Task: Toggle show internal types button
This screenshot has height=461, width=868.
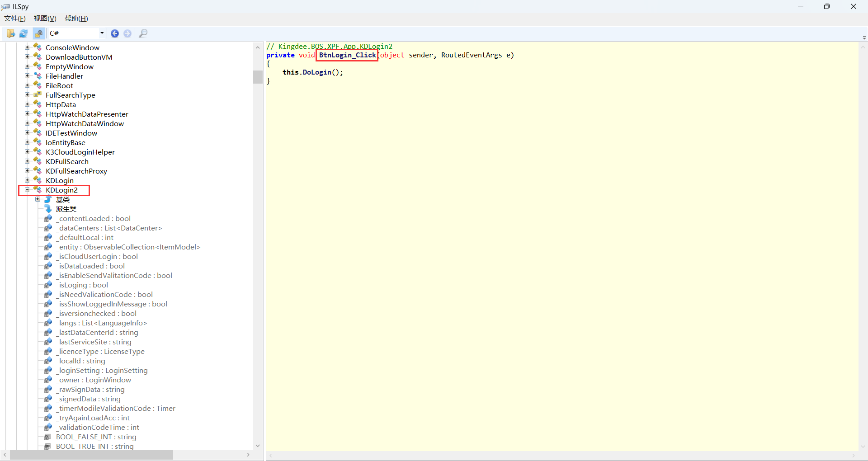Action: (39, 33)
